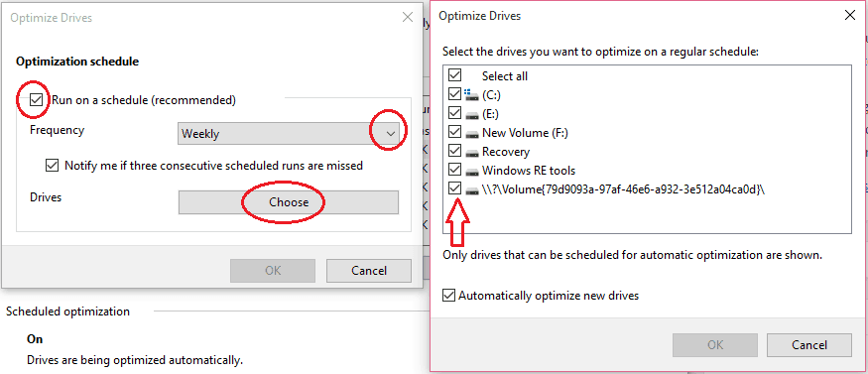868x374 pixels.
Task: Click the 'On' status under Scheduled optimization
Action: (x=35, y=339)
